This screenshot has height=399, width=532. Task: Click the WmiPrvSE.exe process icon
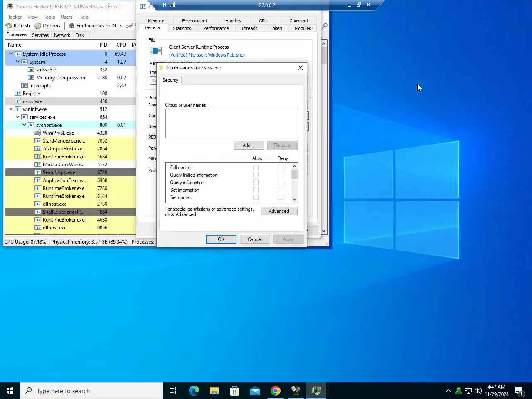tap(38, 133)
